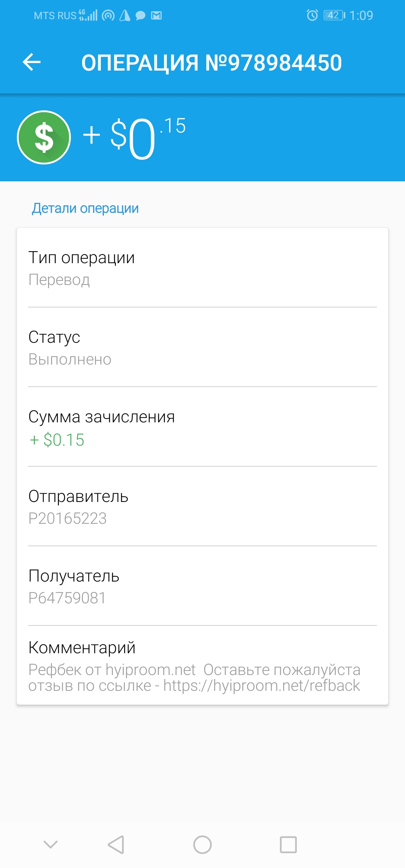This screenshot has height=868, width=405.
Task: Tap the battery indicator in the status bar
Action: point(334,15)
